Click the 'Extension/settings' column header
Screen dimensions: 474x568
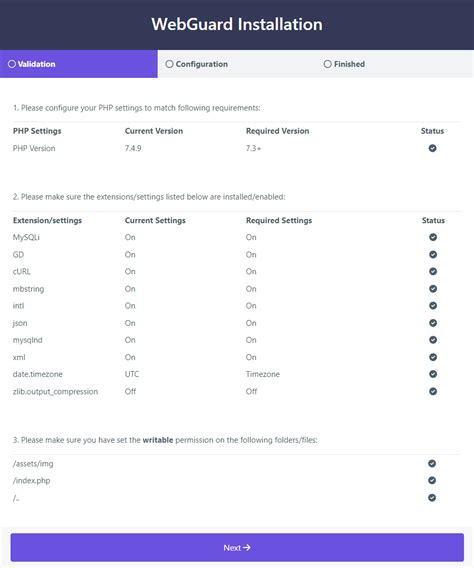(47, 221)
